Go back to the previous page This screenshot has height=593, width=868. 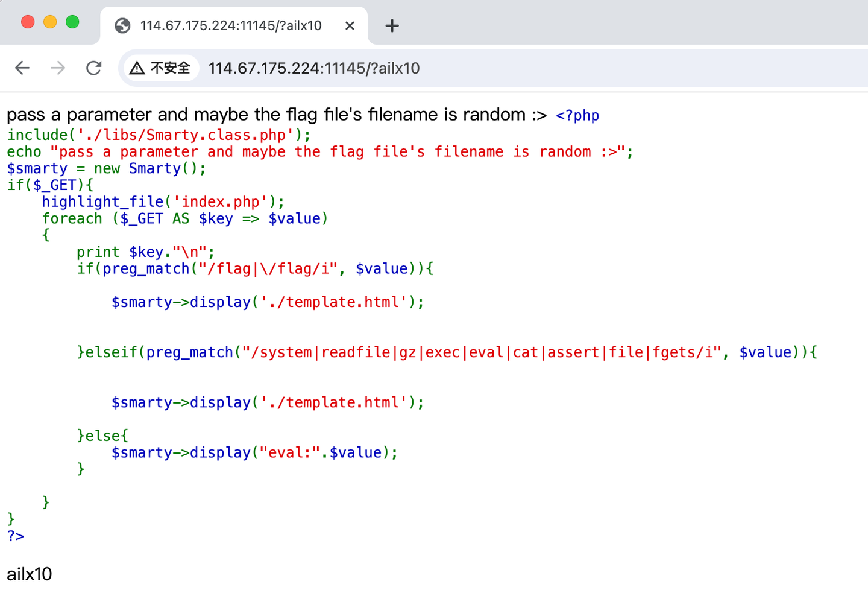(x=22, y=68)
